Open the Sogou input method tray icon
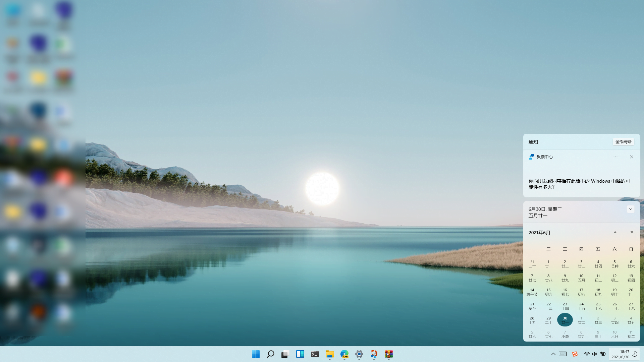Screen dimensions: 644x362 point(575,354)
